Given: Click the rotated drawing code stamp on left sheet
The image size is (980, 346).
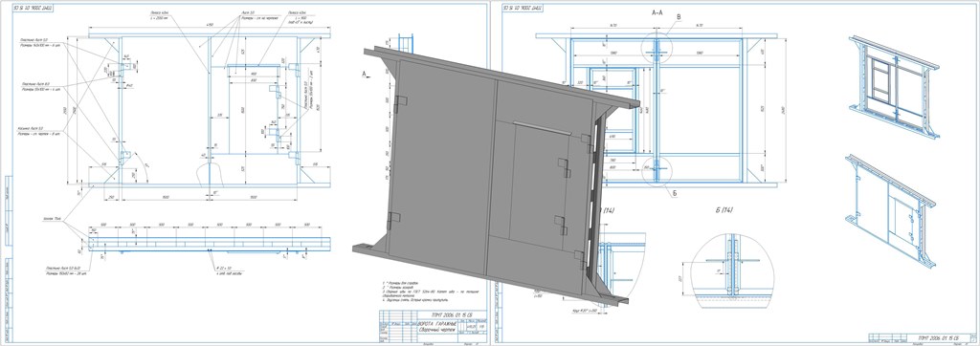Looking at the screenshot, I should [x=33, y=9].
